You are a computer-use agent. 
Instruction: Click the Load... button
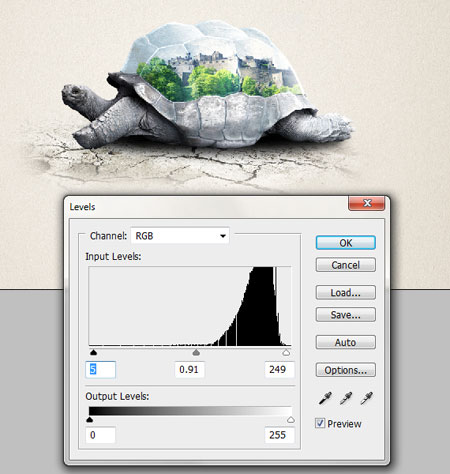click(x=346, y=293)
